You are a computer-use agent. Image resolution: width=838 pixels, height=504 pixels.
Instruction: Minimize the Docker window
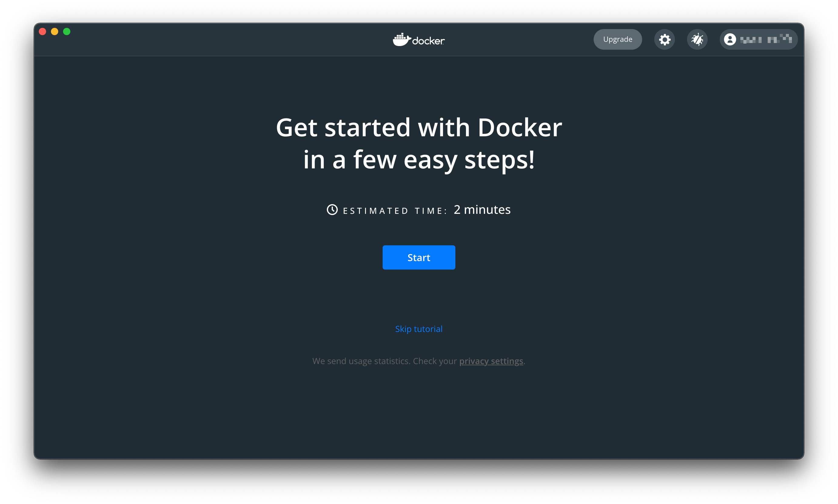54,31
